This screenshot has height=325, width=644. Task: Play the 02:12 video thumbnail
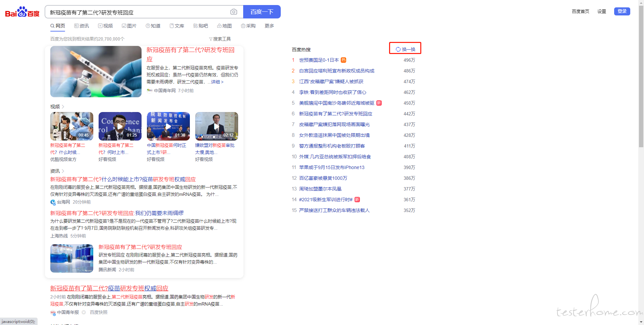(x=217, y=126)
